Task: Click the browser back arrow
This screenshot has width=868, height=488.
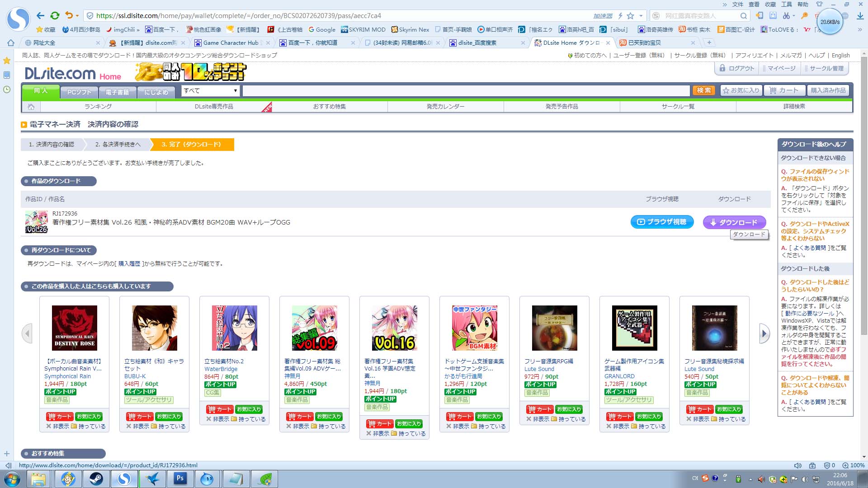Action: pos(40,16)
